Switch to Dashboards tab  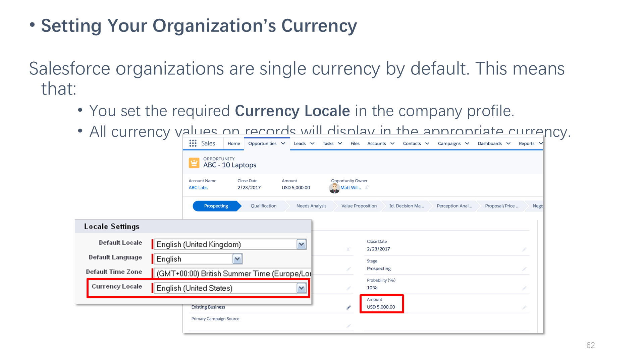click(490, 143)
